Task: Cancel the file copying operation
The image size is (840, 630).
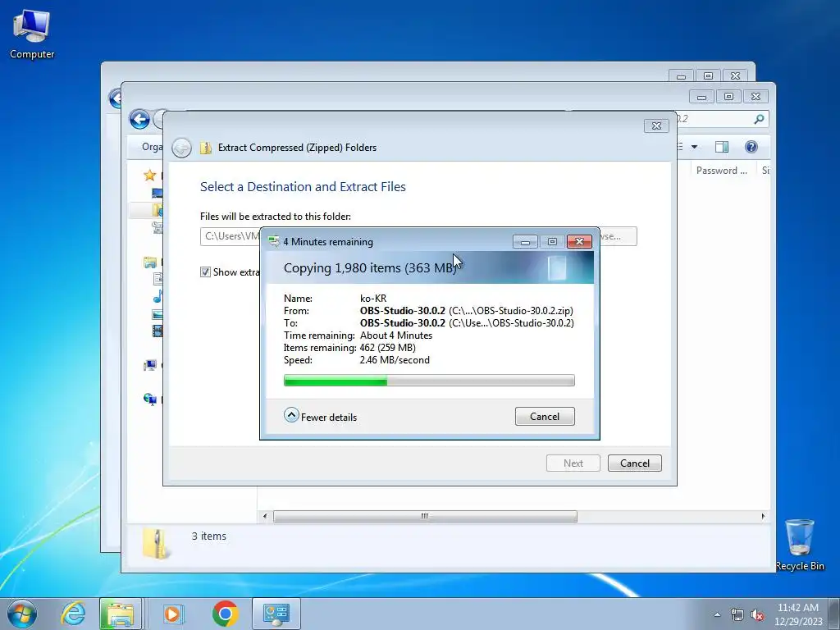Action: tap(545, 416)
